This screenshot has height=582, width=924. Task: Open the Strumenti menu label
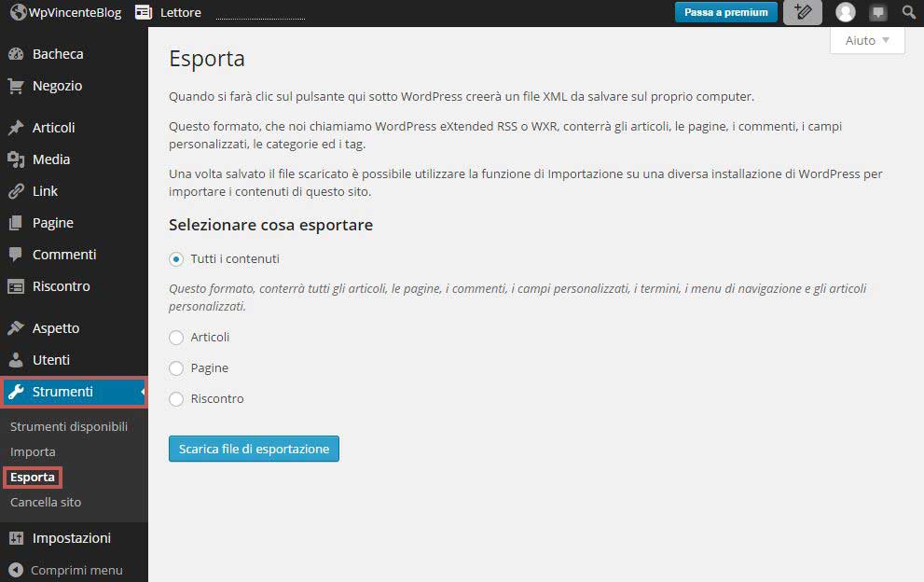[x=62, y=392]
